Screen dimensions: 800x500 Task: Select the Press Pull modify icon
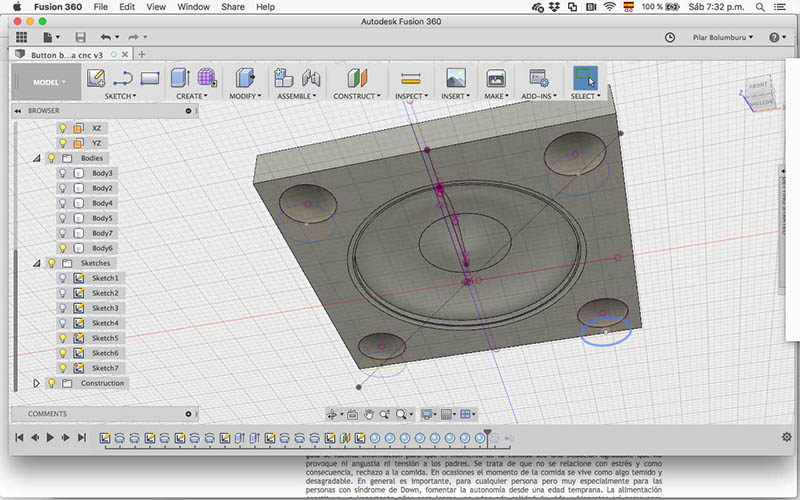click(x=245, y=78)
